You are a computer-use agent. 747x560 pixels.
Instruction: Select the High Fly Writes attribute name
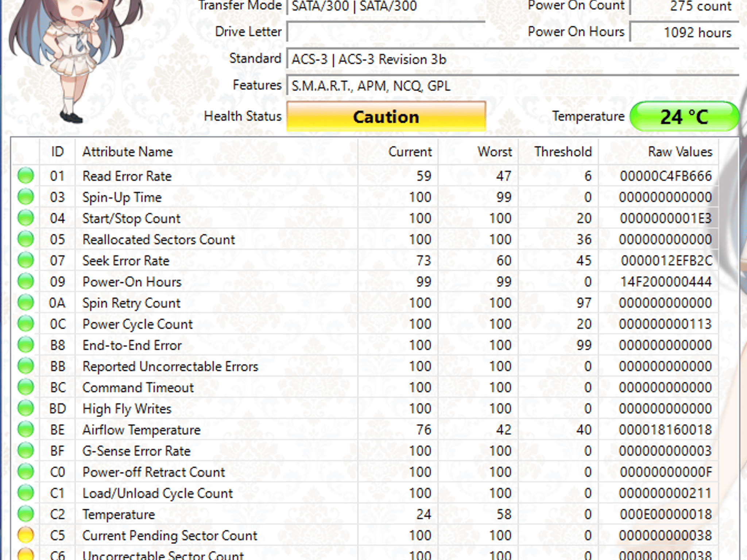click(x=127, y=409)
